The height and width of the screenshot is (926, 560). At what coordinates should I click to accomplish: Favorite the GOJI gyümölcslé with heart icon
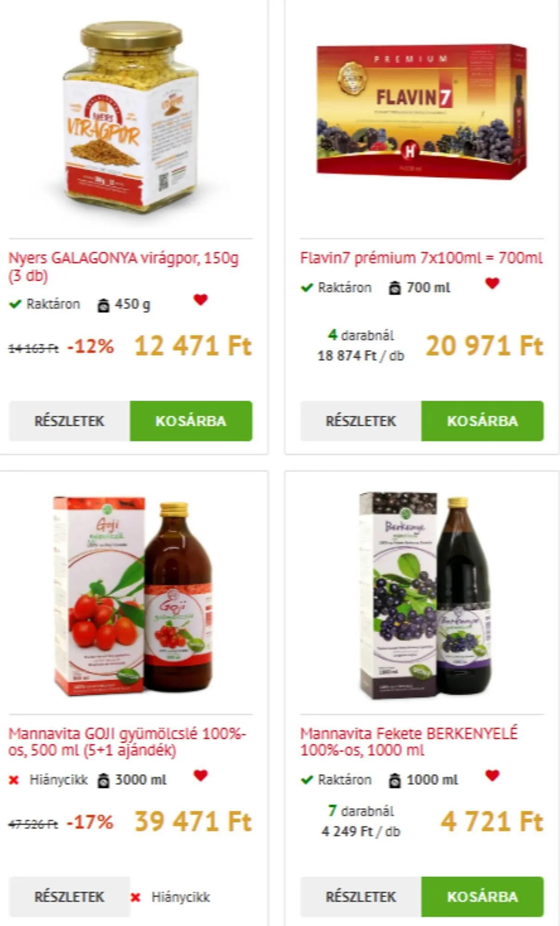pos(200,775)
